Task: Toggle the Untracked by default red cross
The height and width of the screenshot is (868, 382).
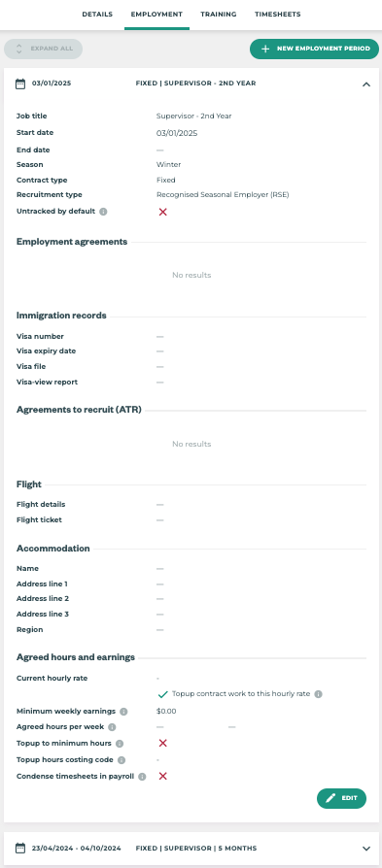Action: (x=163, y=212)
